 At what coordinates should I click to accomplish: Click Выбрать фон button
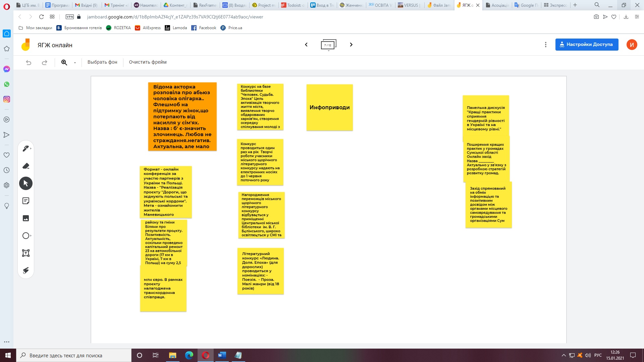tap(102, 62)
